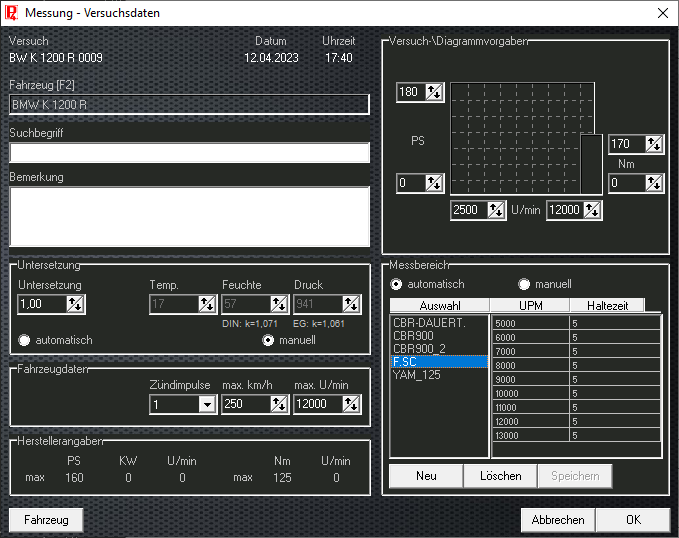This screenshot has height=538, width=679.
Task: Enable manuell option in Messbereich
Action: pyautogui.click(x=523, y=284)
